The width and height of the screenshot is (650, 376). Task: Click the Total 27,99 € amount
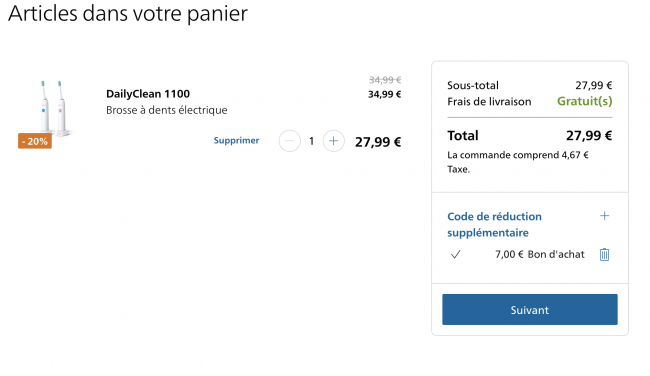click(589, 136)
